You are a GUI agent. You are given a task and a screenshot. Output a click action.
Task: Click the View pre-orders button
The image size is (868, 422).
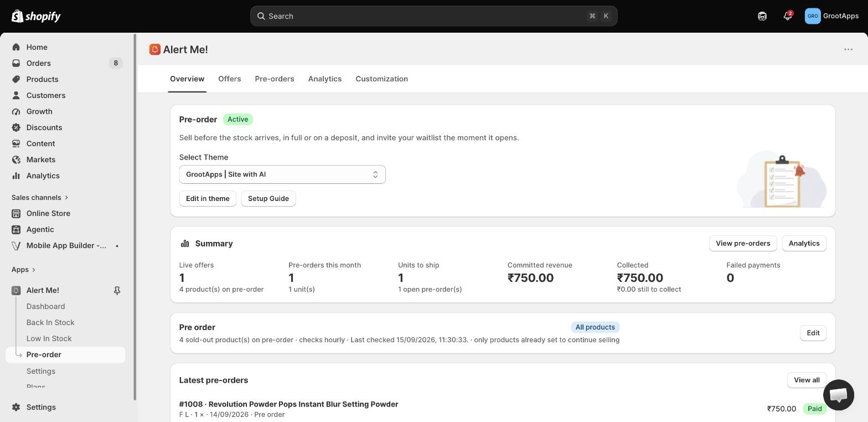click(x=743, y=244)
